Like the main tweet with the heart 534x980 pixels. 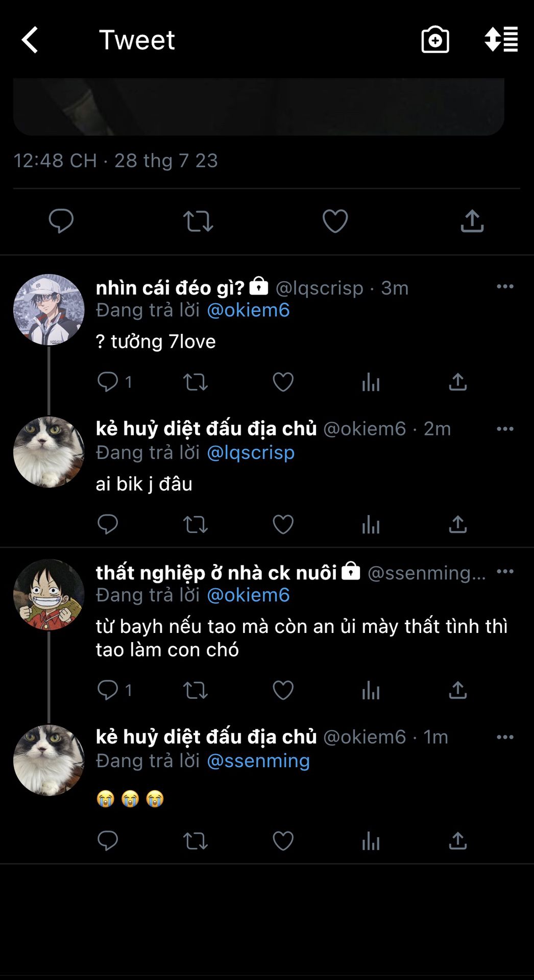pyautogui.click(x=335, y=221)
